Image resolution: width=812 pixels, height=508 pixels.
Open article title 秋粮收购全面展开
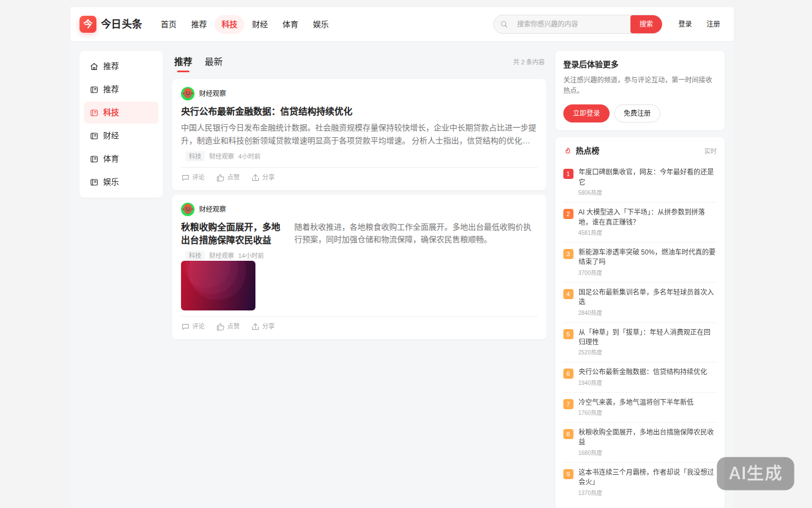click(x=232, y=234)
